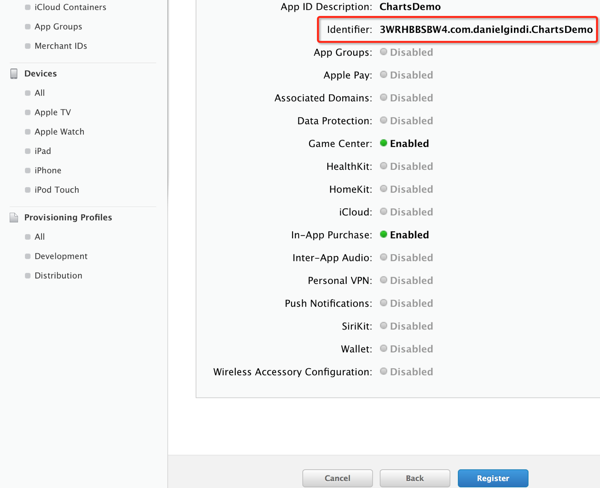Image resolution: width=600 pixels, height=488 pixels.
Task: Open iCloud Containers in sidebar
Action: click(70, 8)
